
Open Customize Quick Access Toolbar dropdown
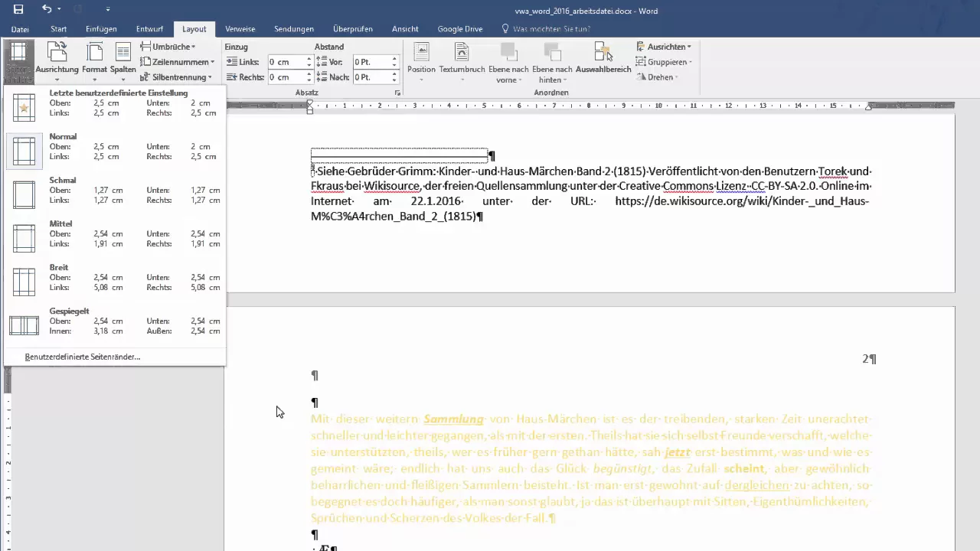(107, 10)
